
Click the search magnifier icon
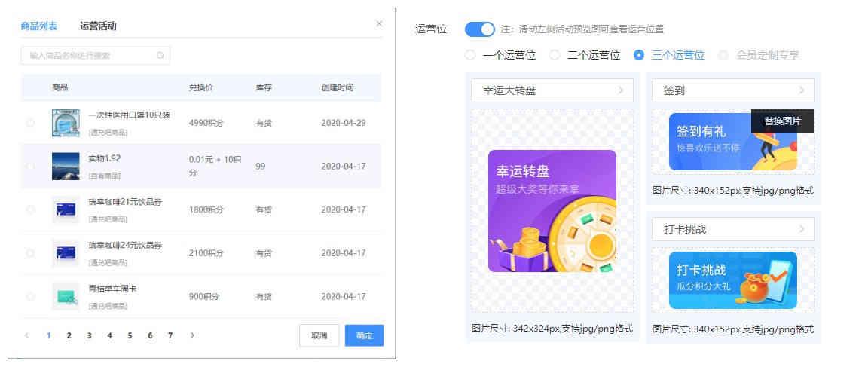(160, 55)
